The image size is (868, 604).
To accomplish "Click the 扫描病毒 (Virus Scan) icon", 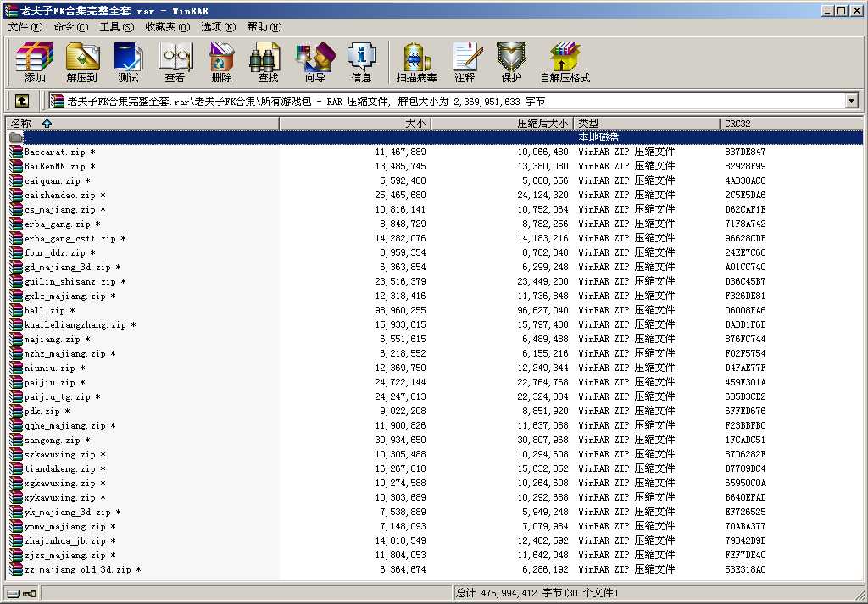I will click(x=416, y=62).
